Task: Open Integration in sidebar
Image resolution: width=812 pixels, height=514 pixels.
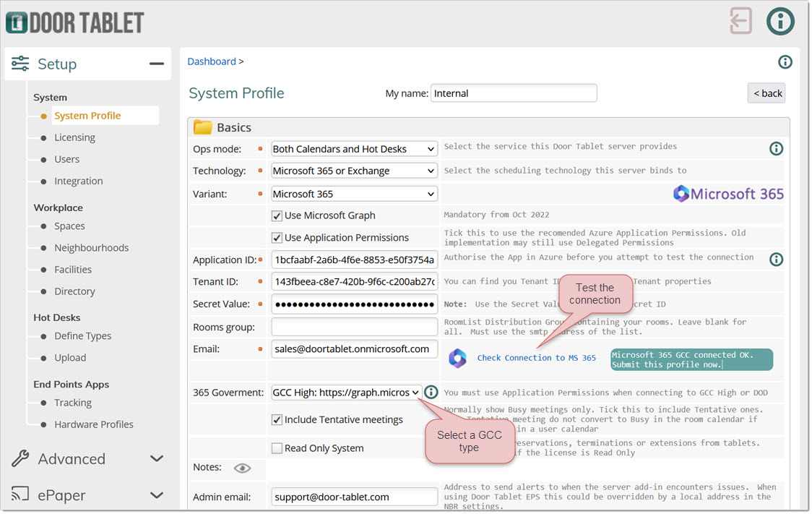Action: [79, 181]
